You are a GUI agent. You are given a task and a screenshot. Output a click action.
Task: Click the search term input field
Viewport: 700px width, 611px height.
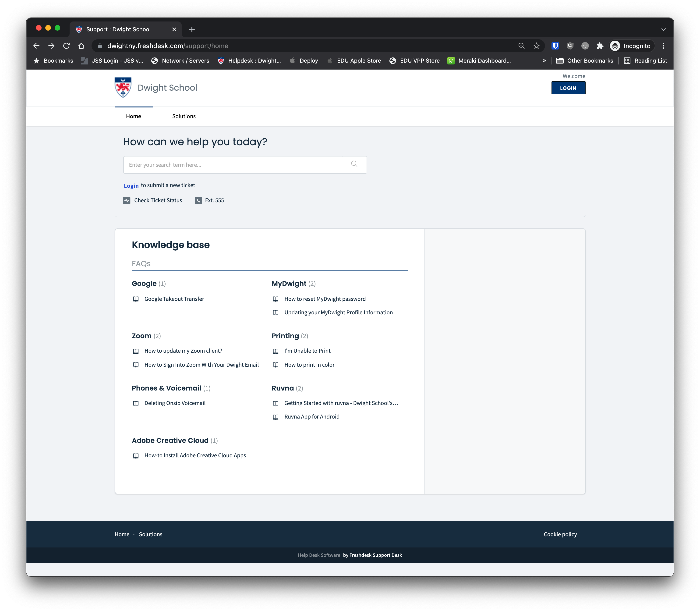[235, 165]
